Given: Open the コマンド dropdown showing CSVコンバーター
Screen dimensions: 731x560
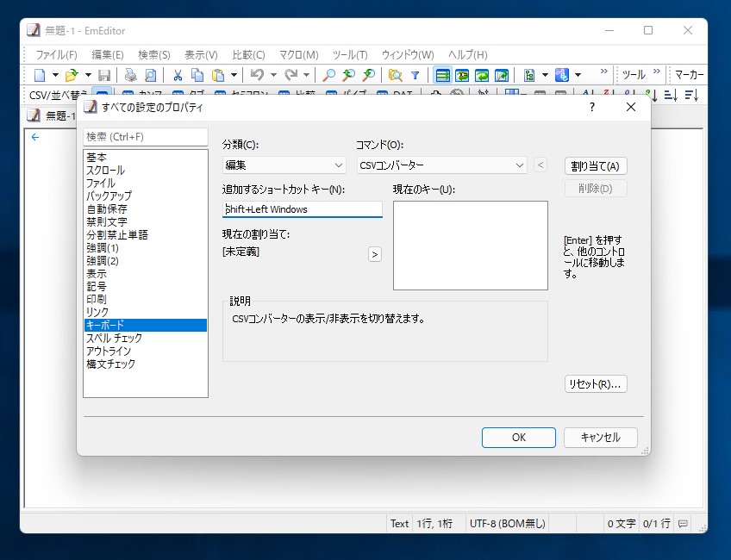Looking at the screenshot, I should click(x=441, y=164).
